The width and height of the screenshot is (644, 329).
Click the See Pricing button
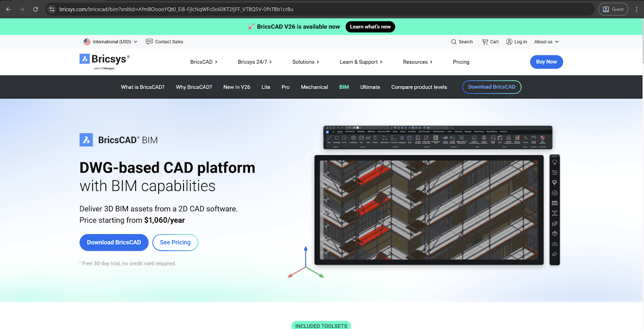click(x=175, y=243)
